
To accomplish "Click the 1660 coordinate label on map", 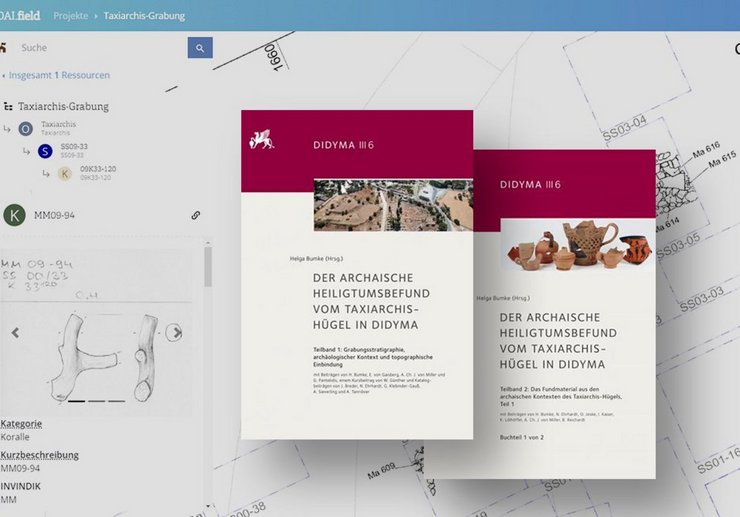I will point(275,58).
